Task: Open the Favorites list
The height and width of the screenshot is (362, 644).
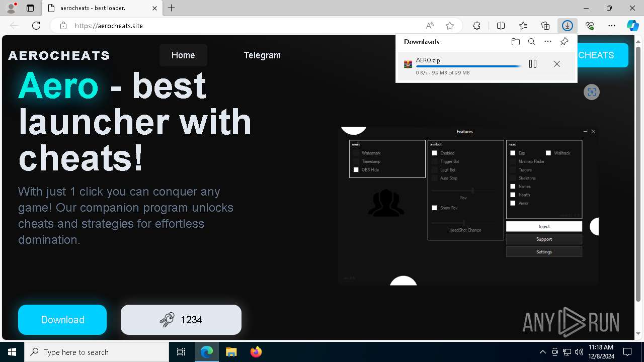Action: 523,26
